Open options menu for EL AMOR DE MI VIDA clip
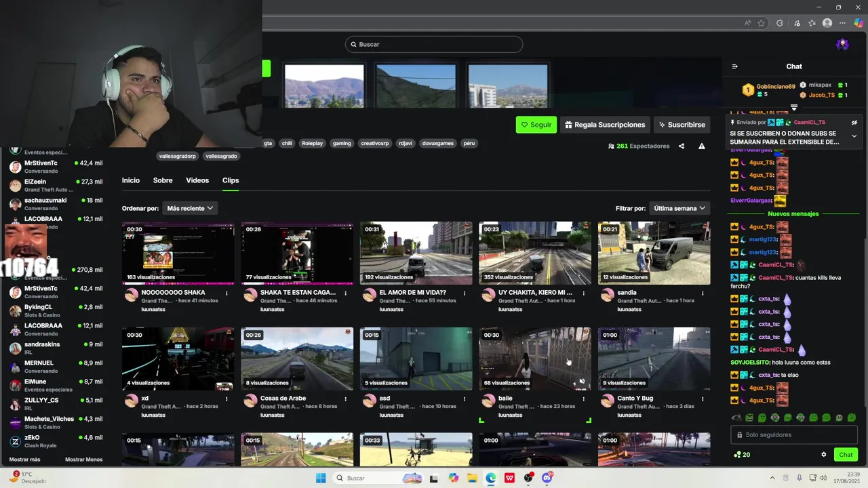Viewport: 868px width, 488px height. coord(465,293)
